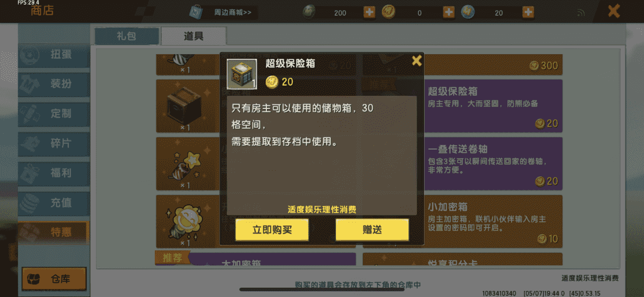644x297 pixels.
Task: Select the 道具 tab
Action: click(x=193, y=36)
